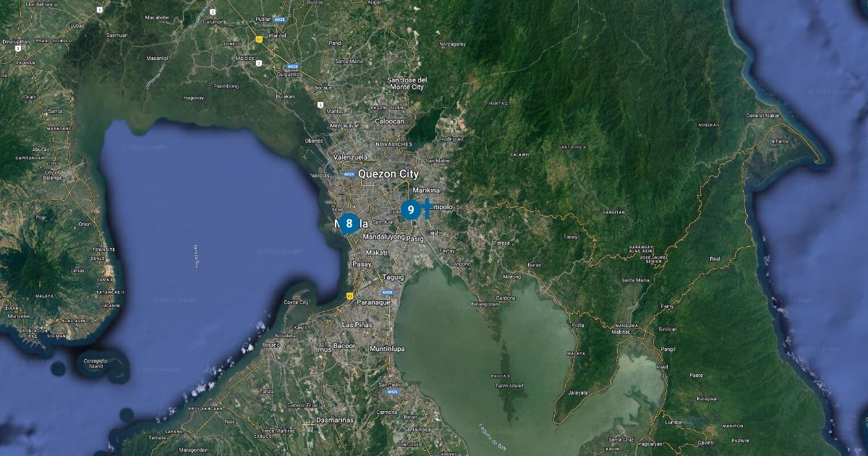
Task: Click the yellow E1 shield near Plaridel
Action: point(258,40)
